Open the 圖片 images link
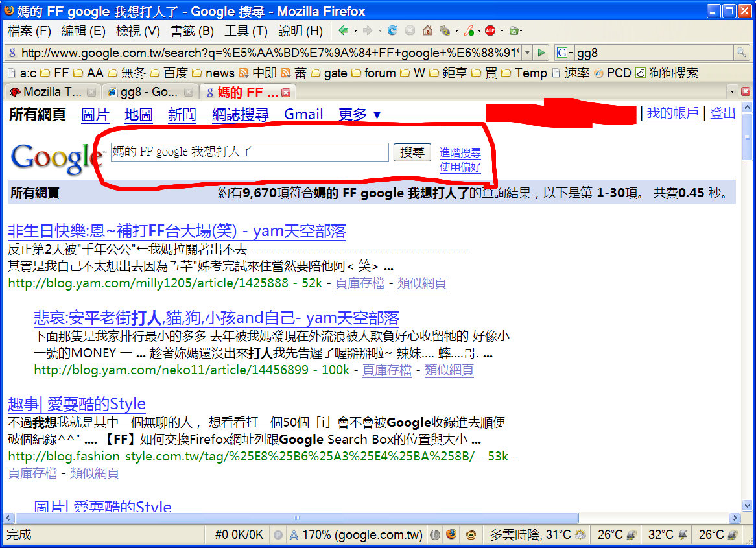The width and height of the screenshot is (756, 548). pos(95,115)
